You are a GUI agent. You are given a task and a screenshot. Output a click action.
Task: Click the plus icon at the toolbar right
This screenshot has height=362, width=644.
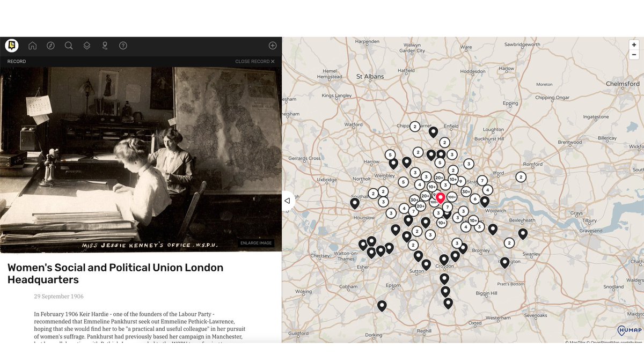click(x=272, y=46)
